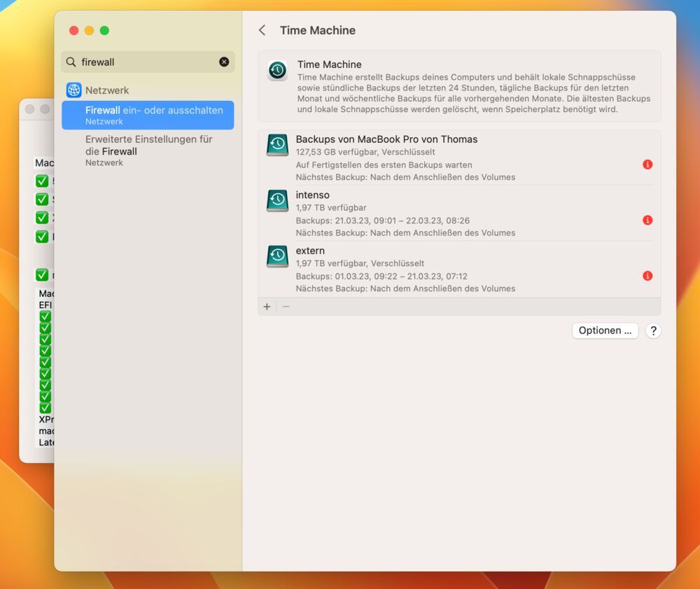Toggle the checkbox under the EFI entry
The height and width of the screenshot is (589, 700).
45,317
